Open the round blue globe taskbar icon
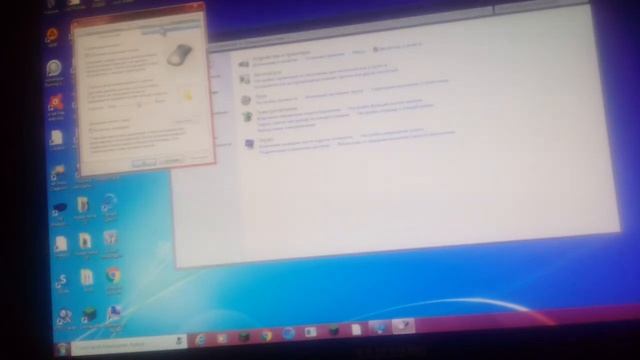Screen dimensions: 640x360 [x=288, y=334]
